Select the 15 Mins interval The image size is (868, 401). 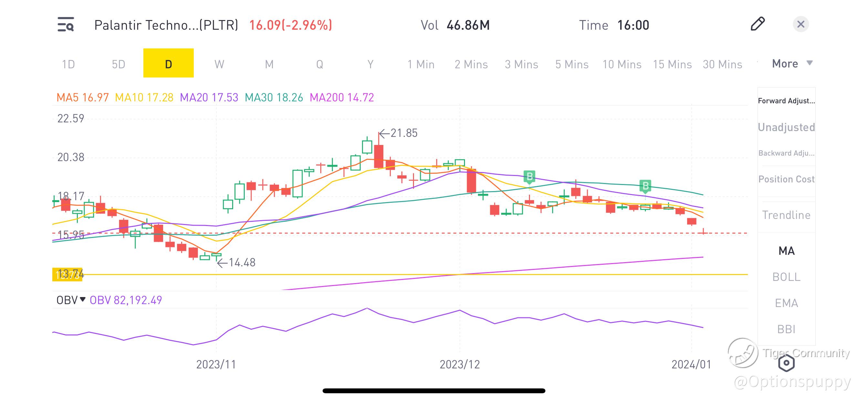coord(672,64)
